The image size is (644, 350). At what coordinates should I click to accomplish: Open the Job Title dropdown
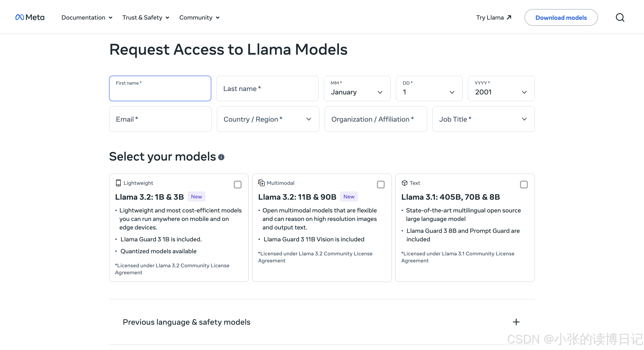click(483, 119)
